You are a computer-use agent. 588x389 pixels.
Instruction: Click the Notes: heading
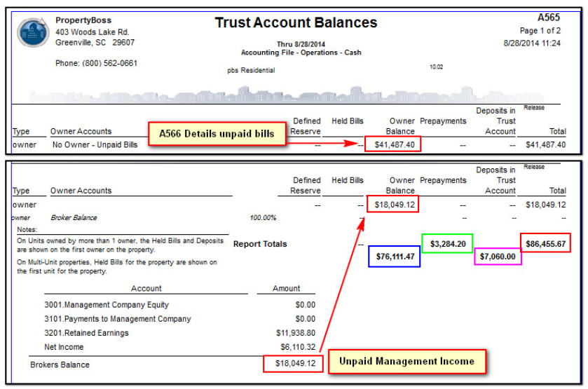27,230
